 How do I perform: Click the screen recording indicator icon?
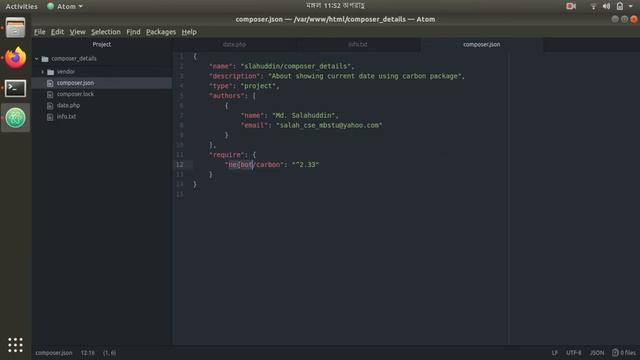571,6
